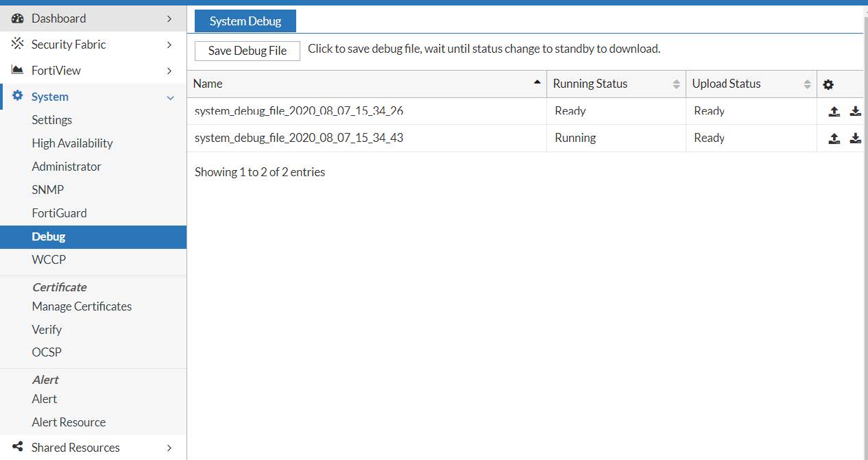Click the System menu label
868x460 pixels.
[x=50, y=97]
